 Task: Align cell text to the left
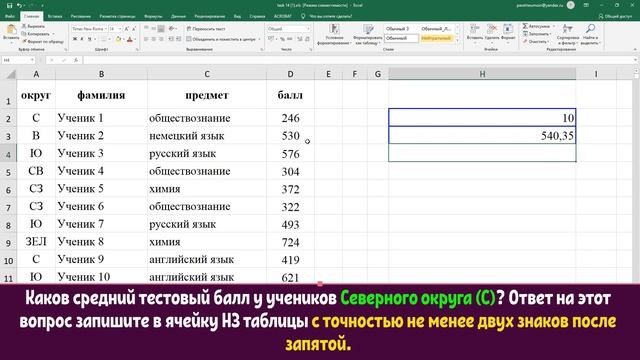(x=146, y=39)
